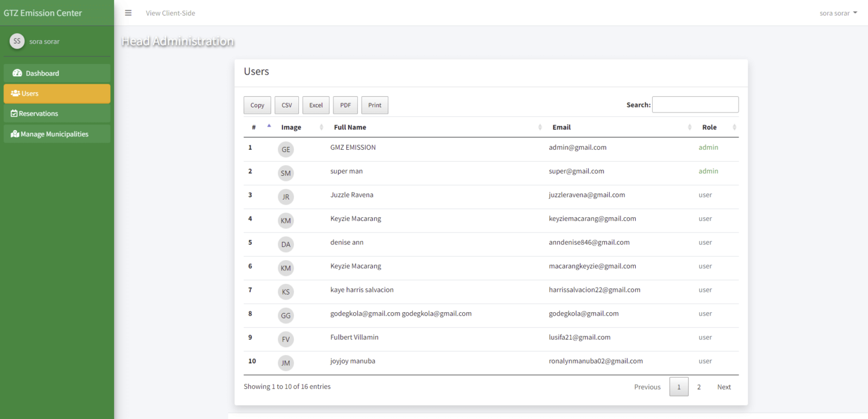The width and height of the screenshot is (868, 419).
Task: Click the GE avatar for GMZ EMISSION
Action: pyautogui.click(x=285, y=149)
